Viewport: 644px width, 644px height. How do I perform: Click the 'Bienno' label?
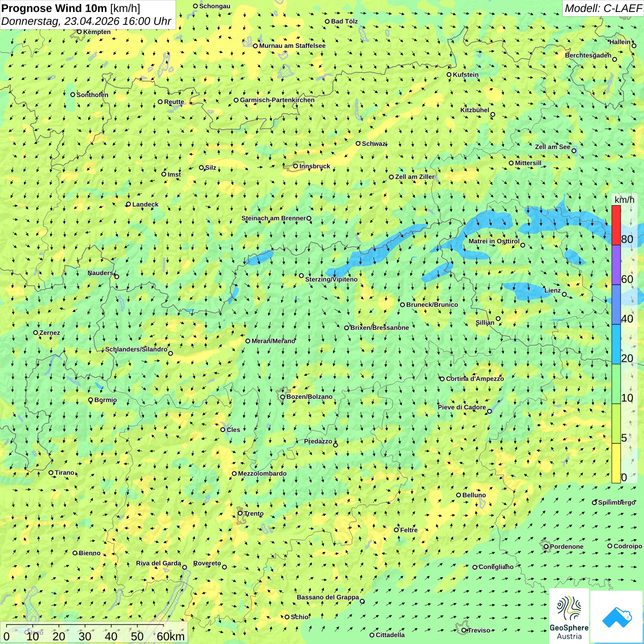coord(89,553)
